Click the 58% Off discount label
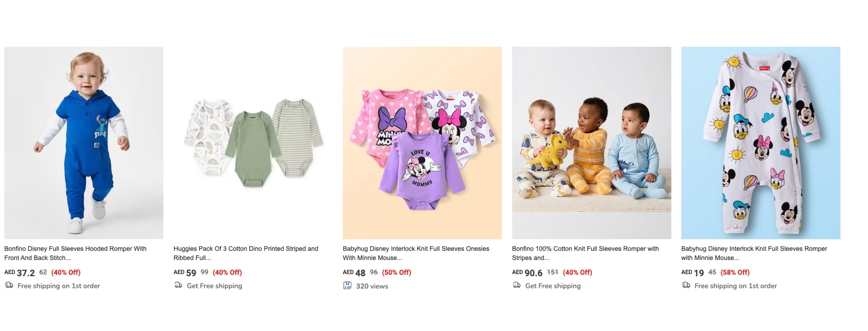The width and height of the screenshot is (868, 331). point(735,272)
